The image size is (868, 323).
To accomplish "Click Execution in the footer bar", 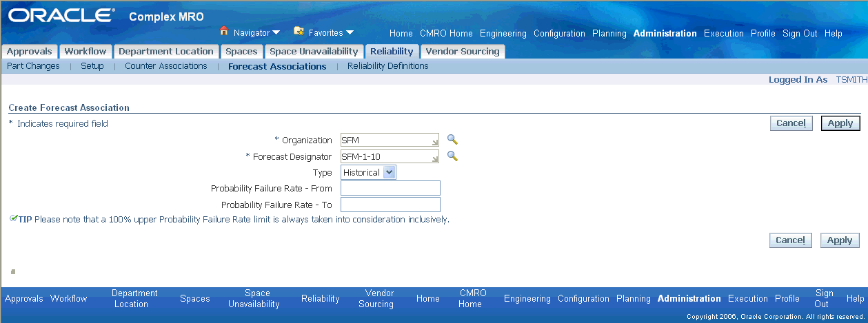I will point(748,299).
